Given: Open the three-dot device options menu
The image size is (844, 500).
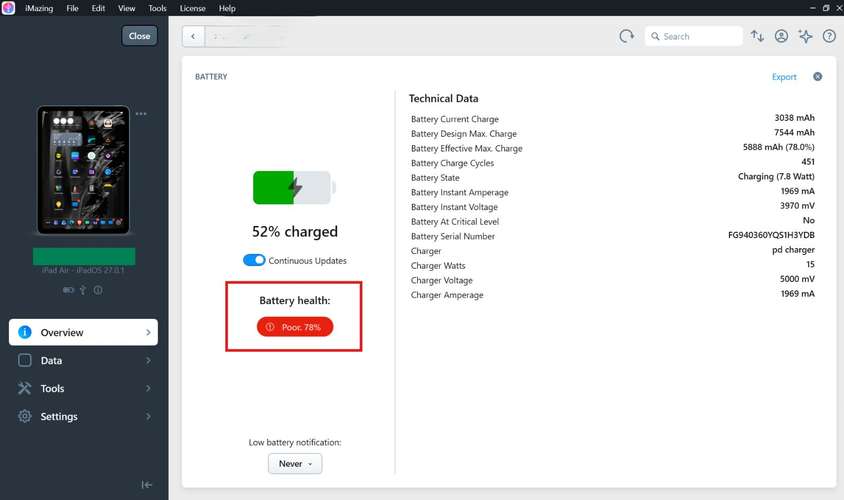Looking at the screenshot, I should [x=141, y=114].
